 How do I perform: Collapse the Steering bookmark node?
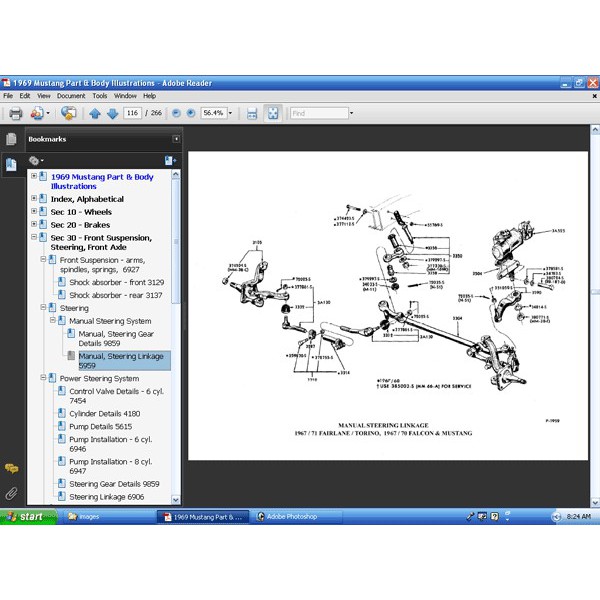(x=43, y=307)
